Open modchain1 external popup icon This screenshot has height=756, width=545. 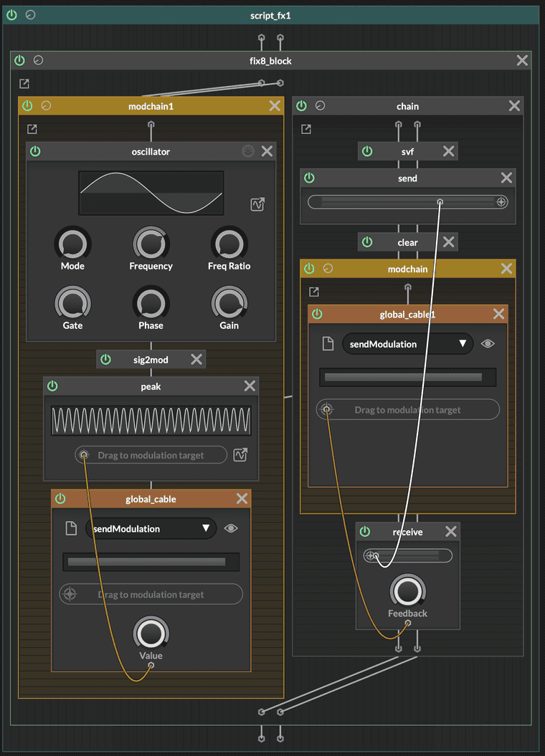click(32, 130)
